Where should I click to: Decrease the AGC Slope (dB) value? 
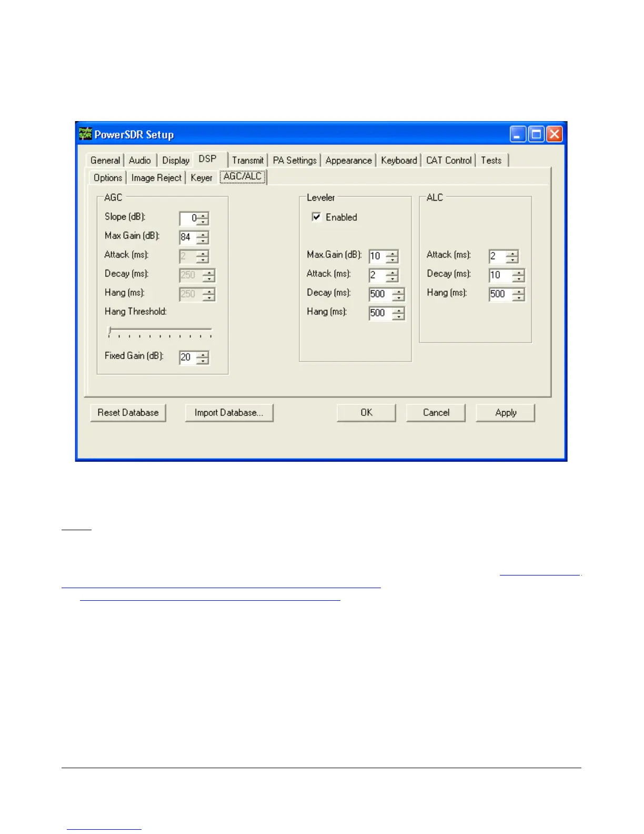coord(204,221)
